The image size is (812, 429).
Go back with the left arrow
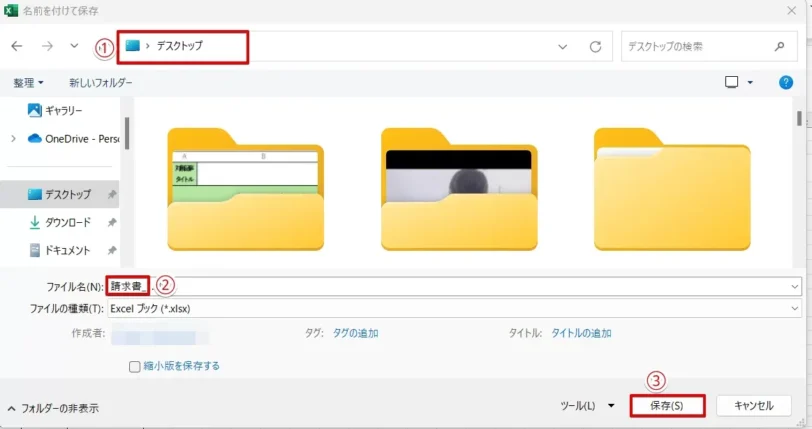17,46
